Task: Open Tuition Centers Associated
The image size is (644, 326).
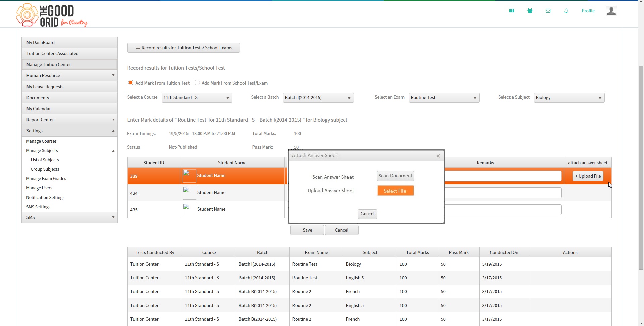Action: click(x=69, y=53)
